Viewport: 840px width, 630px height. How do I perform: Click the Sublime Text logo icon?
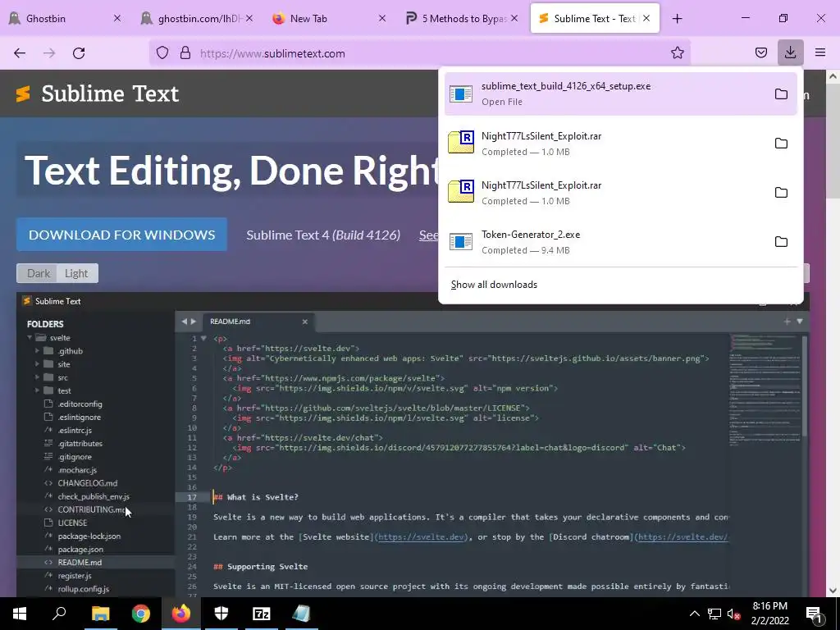pyautogui.click(x=23, y=94)
